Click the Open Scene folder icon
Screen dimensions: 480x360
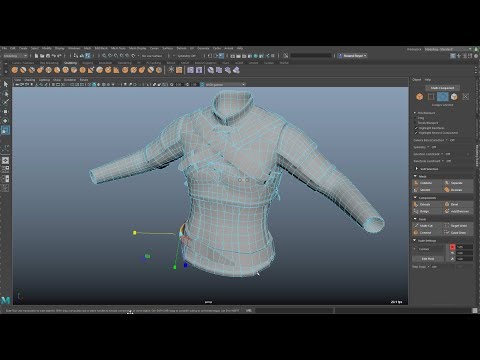(42, 56)
